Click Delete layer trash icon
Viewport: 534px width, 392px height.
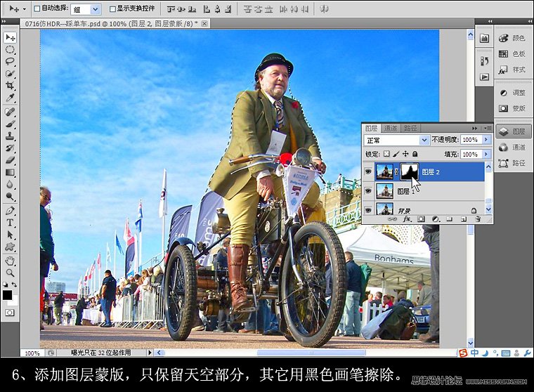(x=478, y=219)
